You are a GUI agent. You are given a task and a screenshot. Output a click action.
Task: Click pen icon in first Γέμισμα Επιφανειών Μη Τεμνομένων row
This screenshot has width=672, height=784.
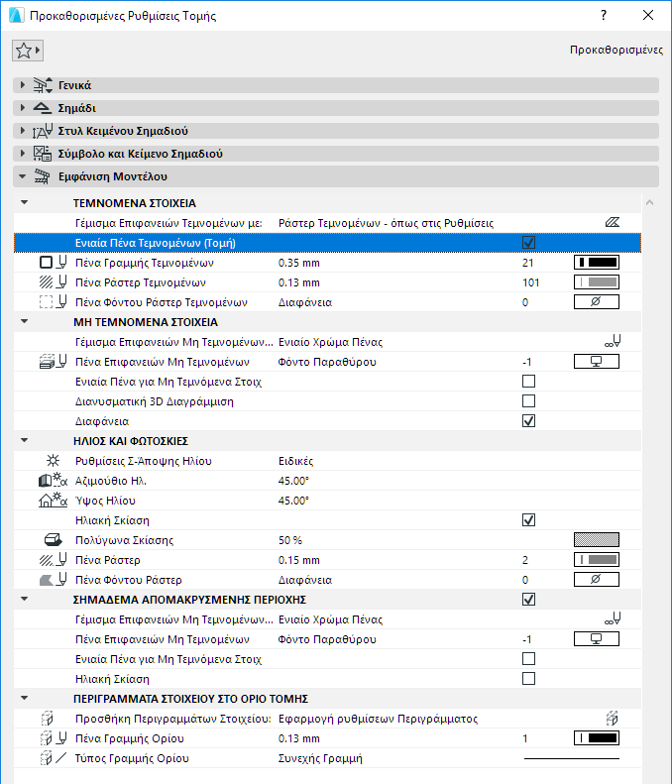pos(613,342)
